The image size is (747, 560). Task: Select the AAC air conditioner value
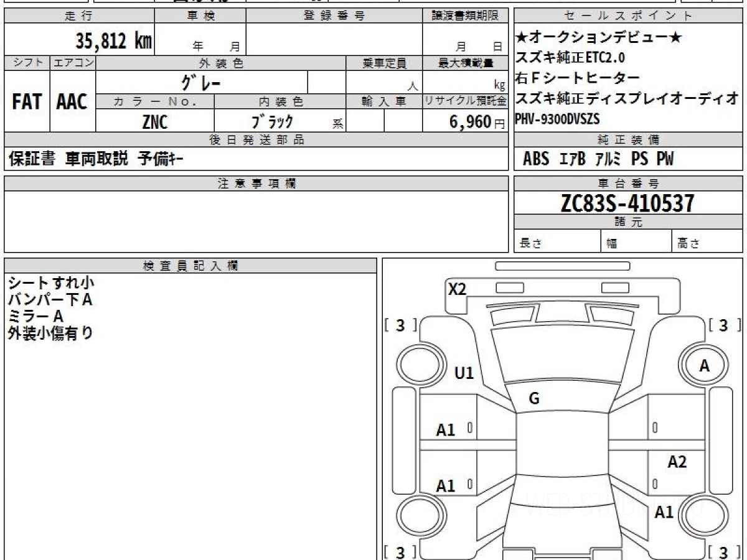pyautogui.click(x=72, y=102)
